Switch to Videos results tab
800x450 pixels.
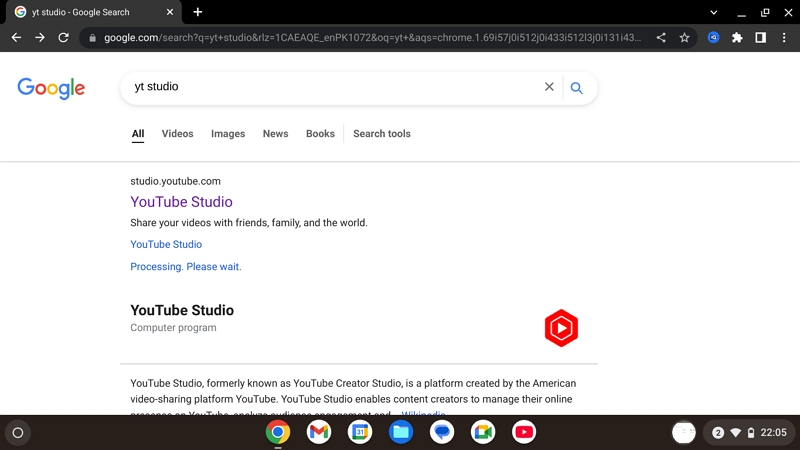(178, 134)
